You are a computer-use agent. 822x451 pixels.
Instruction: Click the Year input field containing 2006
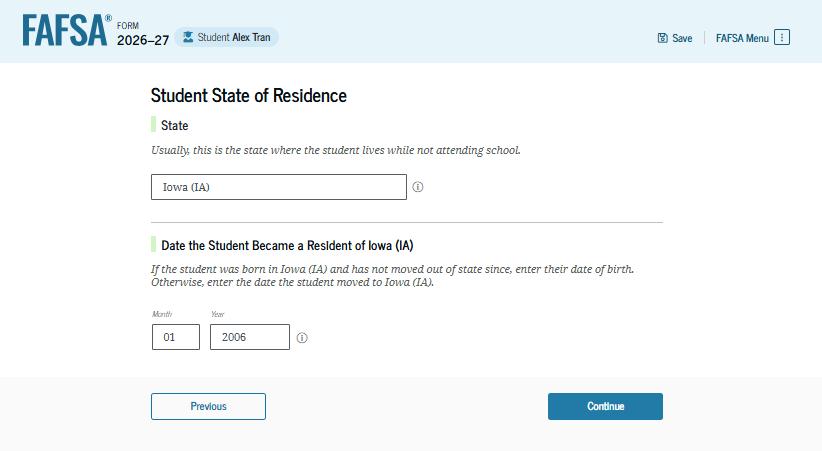click(249, 337)
